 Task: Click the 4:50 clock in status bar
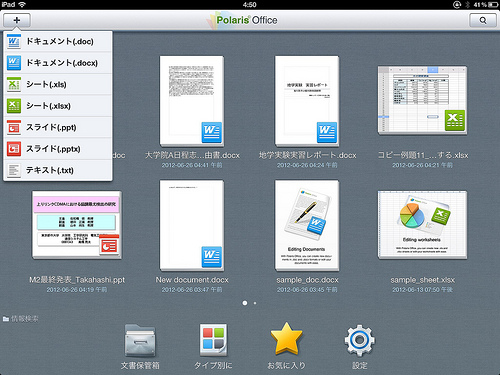(x=250, y=5)
